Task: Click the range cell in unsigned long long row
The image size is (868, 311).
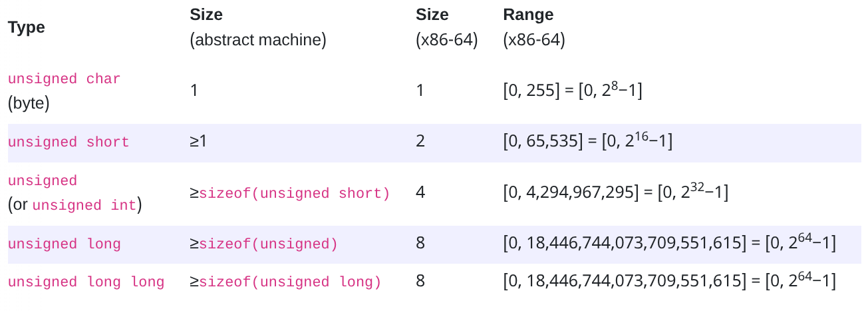Action: [x=669, y=281]
